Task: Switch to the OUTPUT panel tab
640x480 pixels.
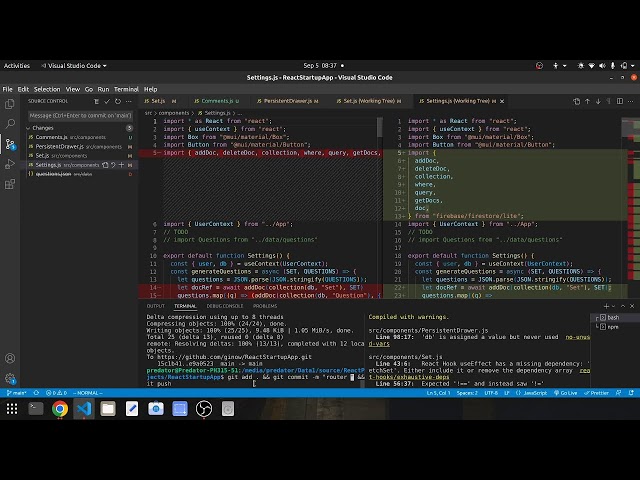Action: click(x=155, y=306)
